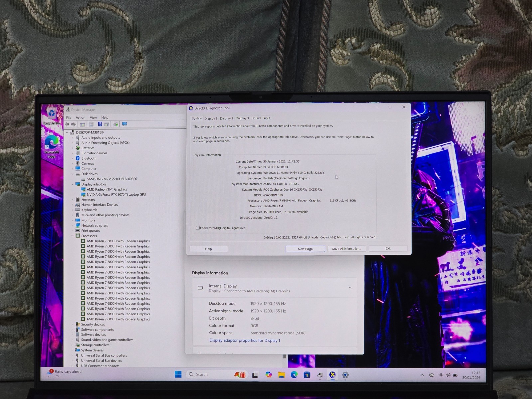Switch to the Display 3 tab
Screen dimensions: 532x399
(x=242, y=118)
